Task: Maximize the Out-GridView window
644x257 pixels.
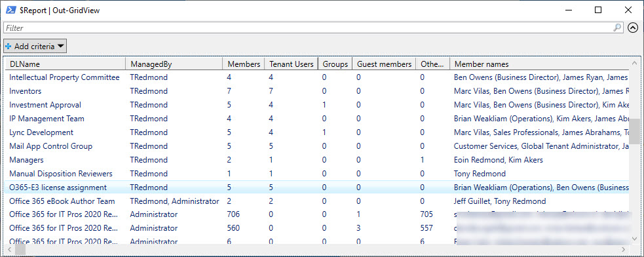Action: coord(598,10)
